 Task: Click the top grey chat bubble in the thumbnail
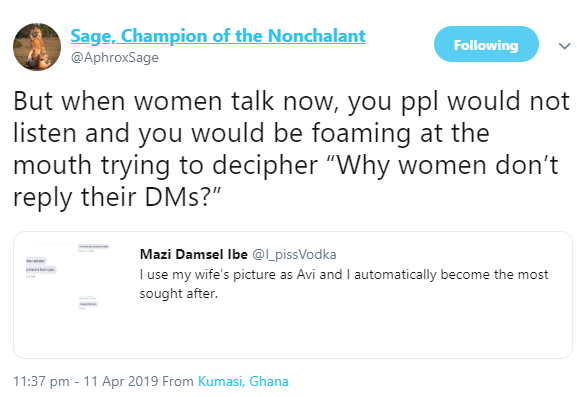(94, 247)
